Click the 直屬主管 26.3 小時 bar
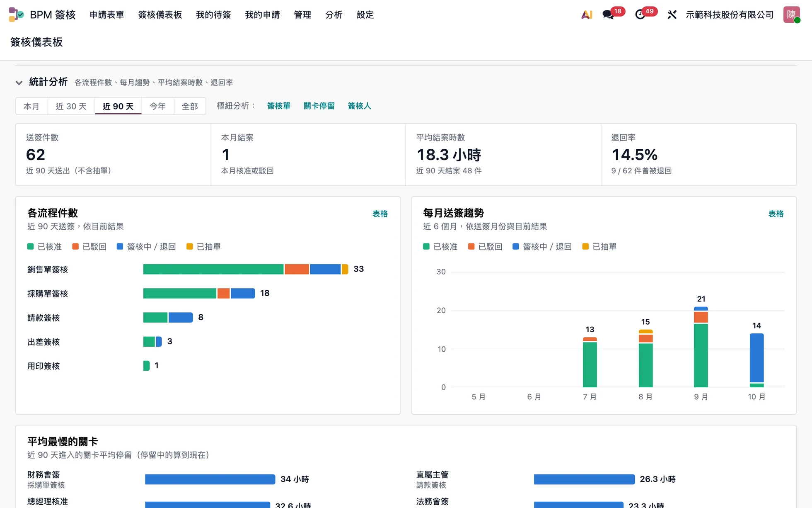 (x=584, y=479)
